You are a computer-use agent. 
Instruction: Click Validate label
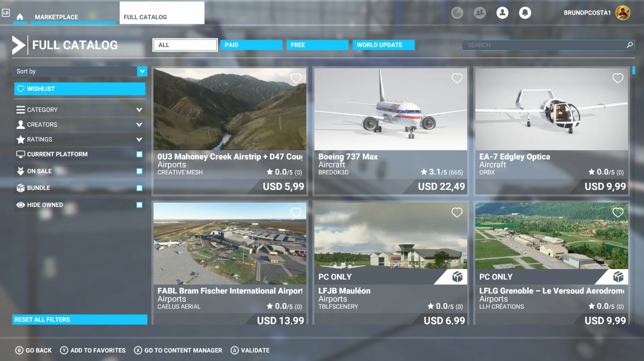click(x=255, y=350)
